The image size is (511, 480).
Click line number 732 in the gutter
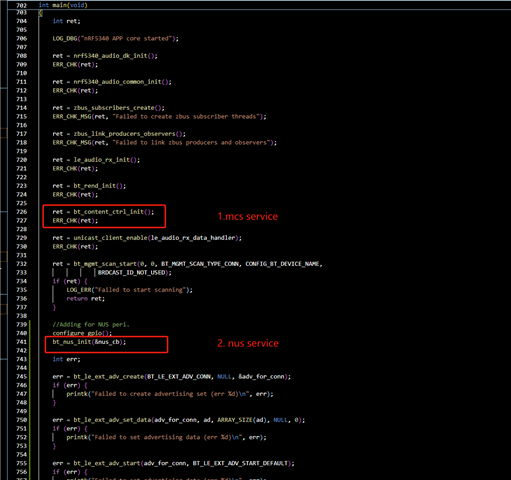(x=21, y=264)
